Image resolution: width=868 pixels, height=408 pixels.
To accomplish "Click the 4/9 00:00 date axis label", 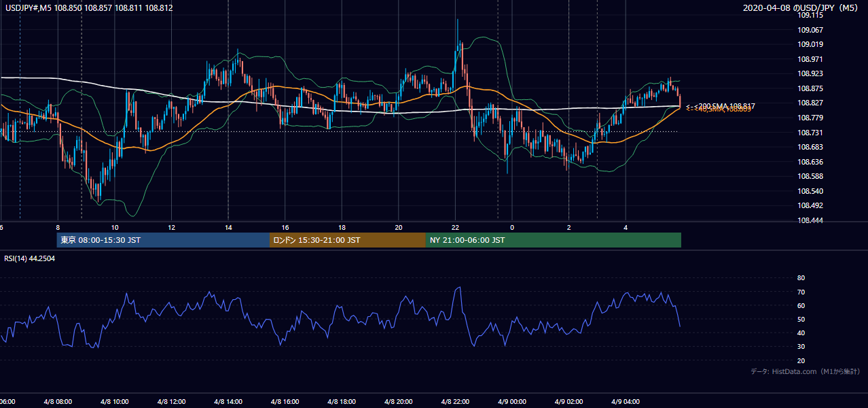I will pos(512,402).
